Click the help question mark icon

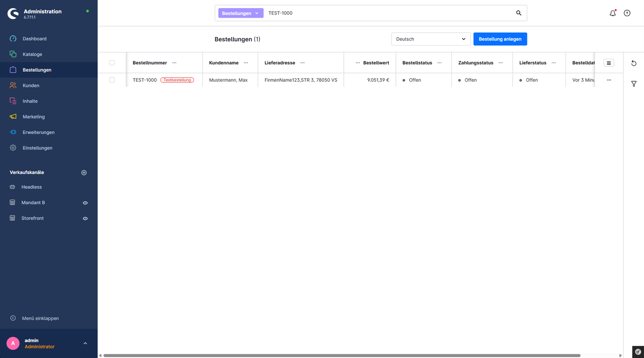pos(627,13)
